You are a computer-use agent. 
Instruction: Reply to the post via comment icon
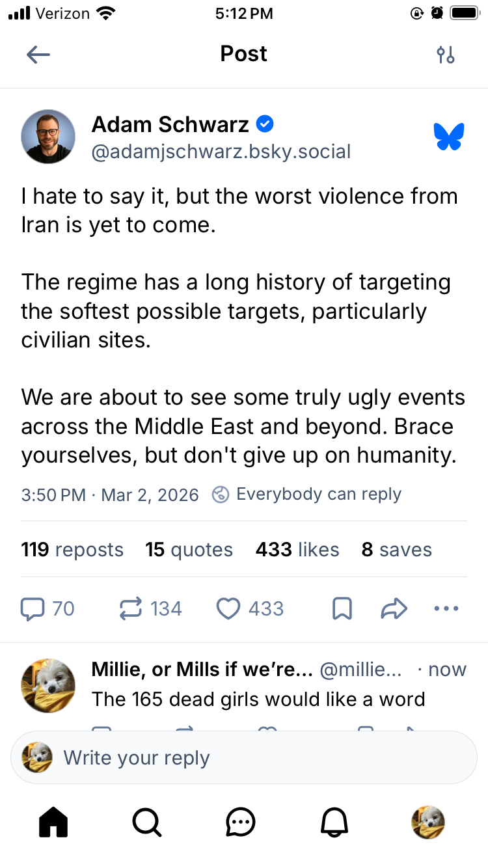[x=33, y=609]
